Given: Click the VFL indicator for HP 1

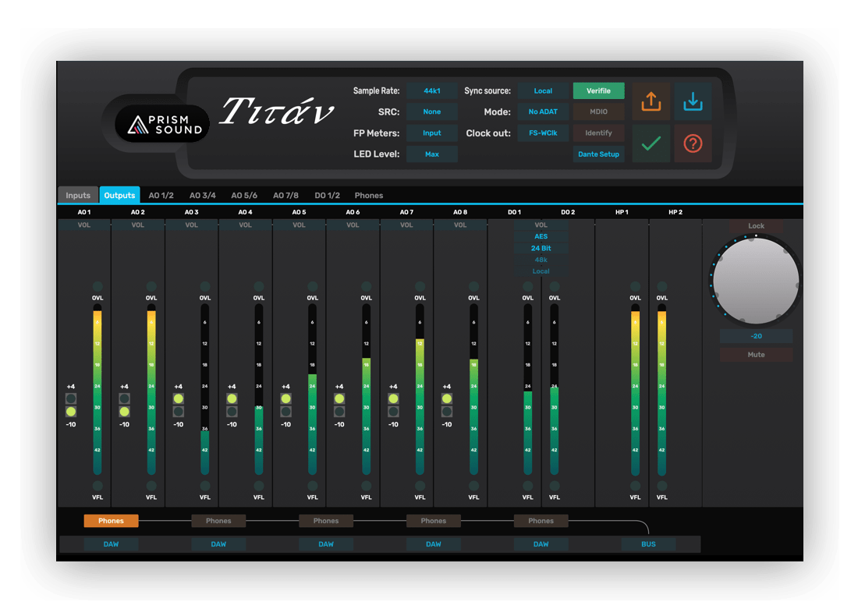Looking at the screenshot, I should coord(635,486).
